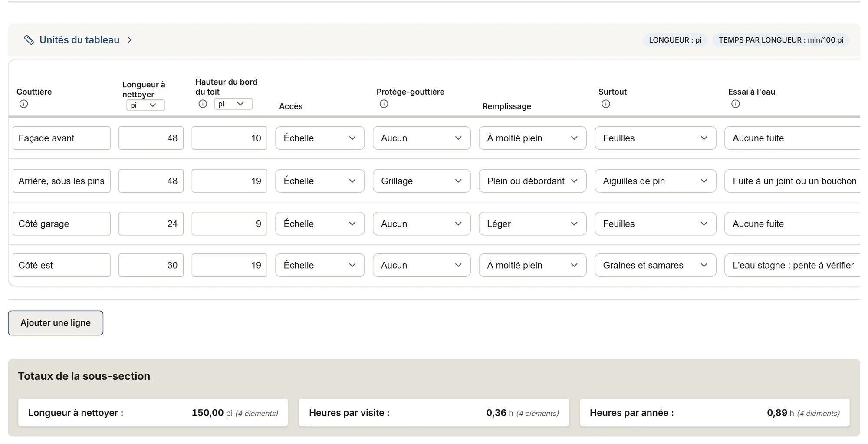Show info for the Essai à l'eau column
This screenshot has width=868, height=444.
click(736, 104)
